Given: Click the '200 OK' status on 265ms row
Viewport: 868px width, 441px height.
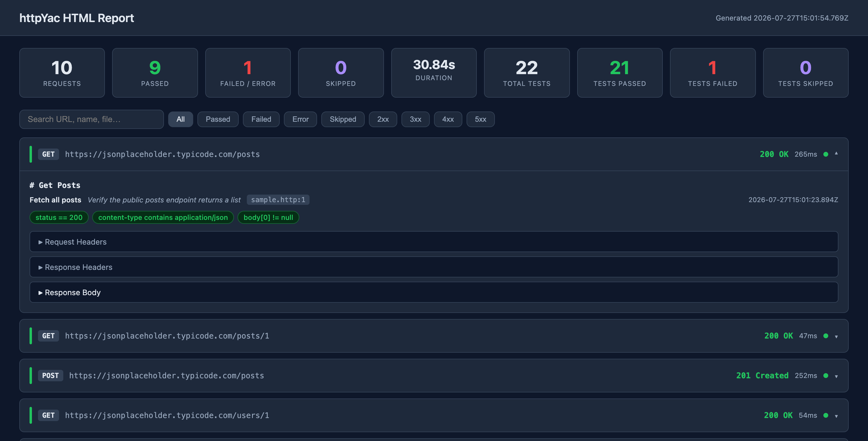Looking at the screenshot, I should coord(774,154).
